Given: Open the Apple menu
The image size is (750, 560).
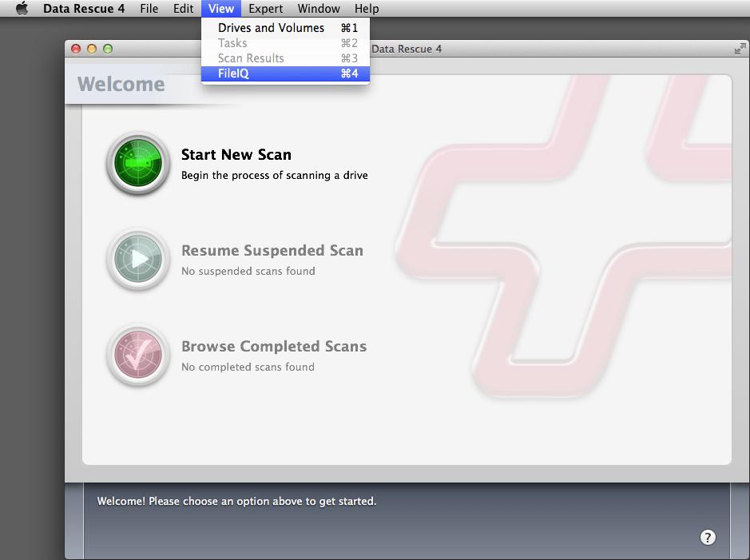Looking at the screenshot, I should coord(21,9).
